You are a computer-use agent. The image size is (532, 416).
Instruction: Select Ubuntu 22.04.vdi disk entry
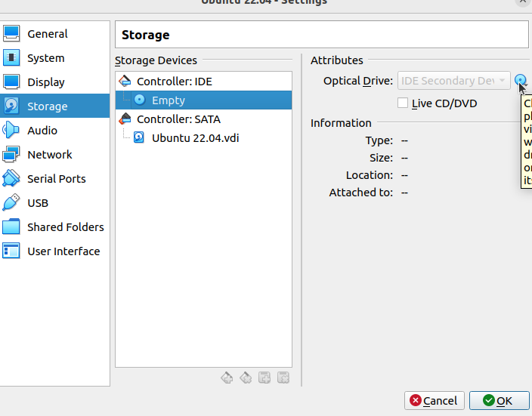[x=203, y=138]
